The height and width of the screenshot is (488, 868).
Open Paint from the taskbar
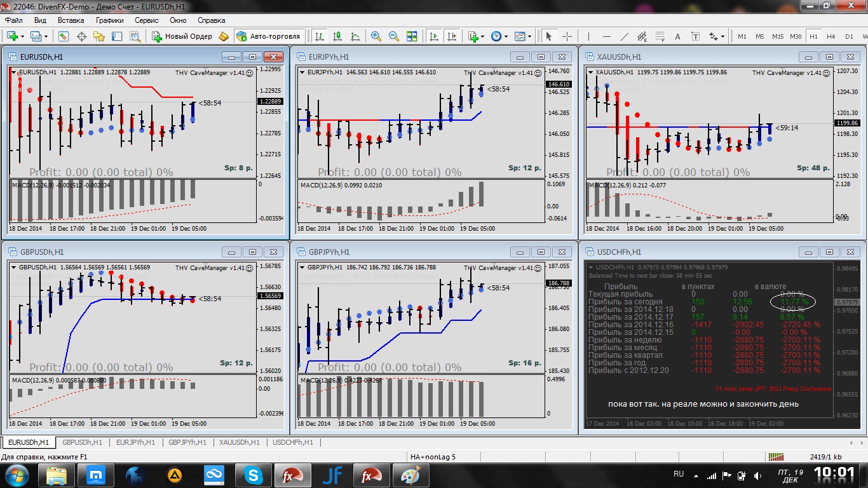click(x=410, y=475)
